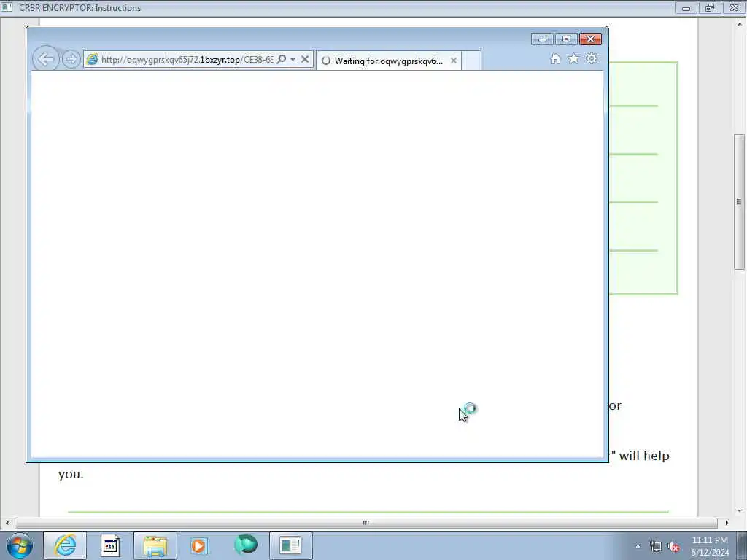Click the scroll right arrow in Instructions window
747x560 pixels.
[x=727, y=523]
